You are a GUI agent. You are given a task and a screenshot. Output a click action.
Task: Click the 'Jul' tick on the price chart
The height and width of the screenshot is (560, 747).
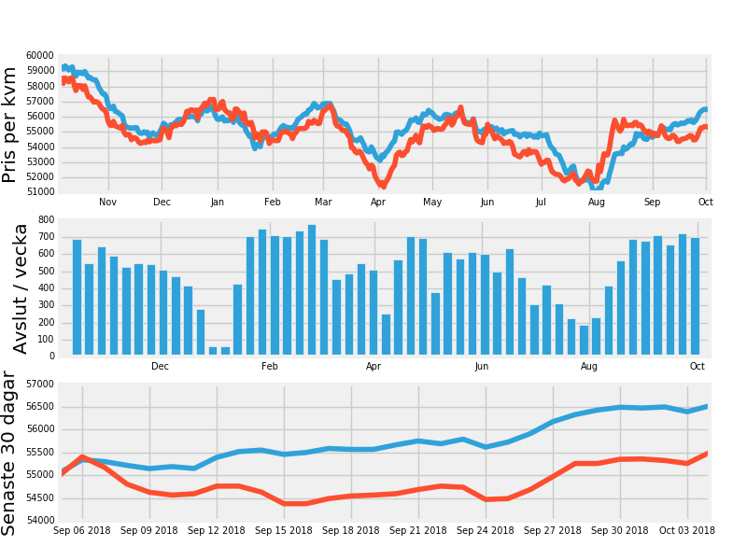coord(541,203)
